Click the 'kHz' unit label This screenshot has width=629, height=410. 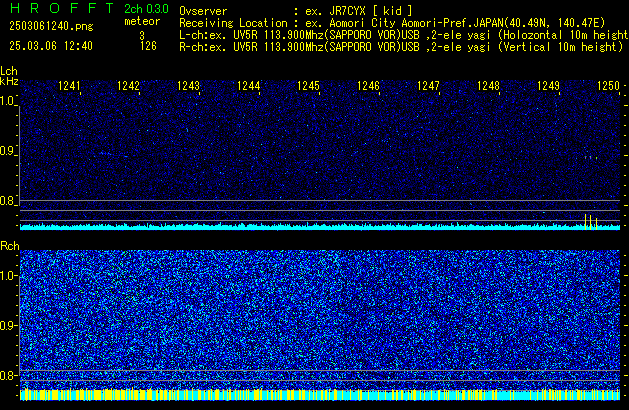9,81
